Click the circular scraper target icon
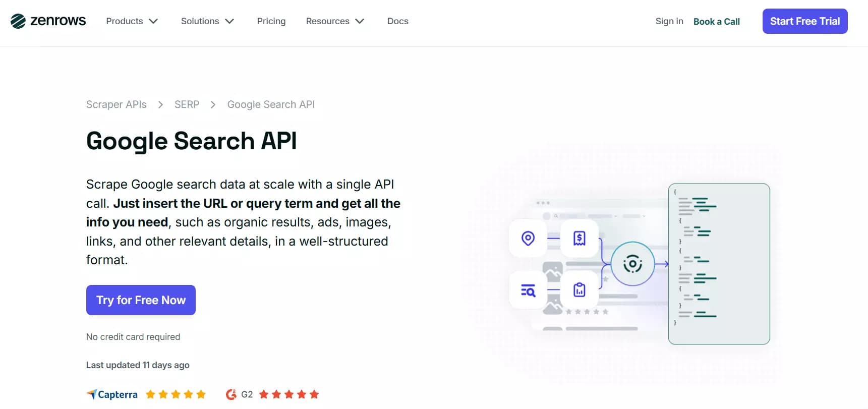This screenshot has height=409, width=868. point(632,264)
